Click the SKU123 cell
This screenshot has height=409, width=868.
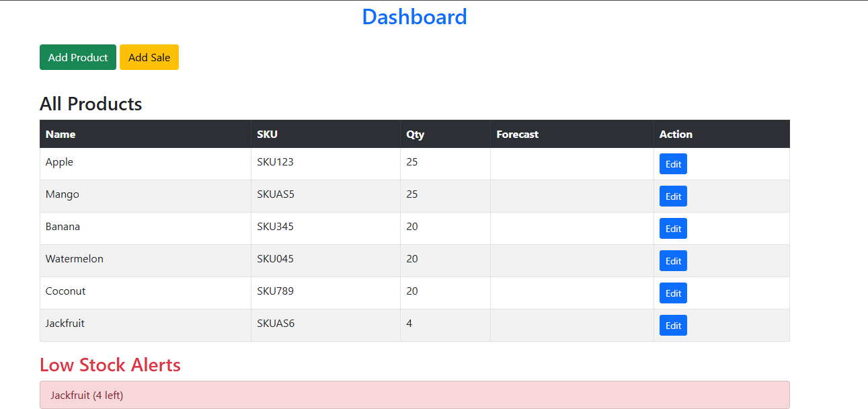click(326, 164)
